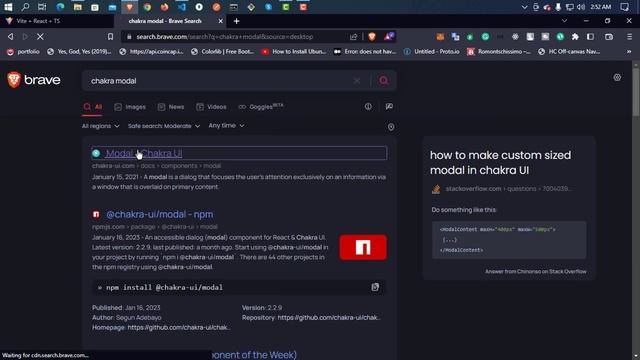Open the tab search chevron in title bar
The width and height of the screenshot is (640, 360).
pyautogui.click(x=564, y=21)
